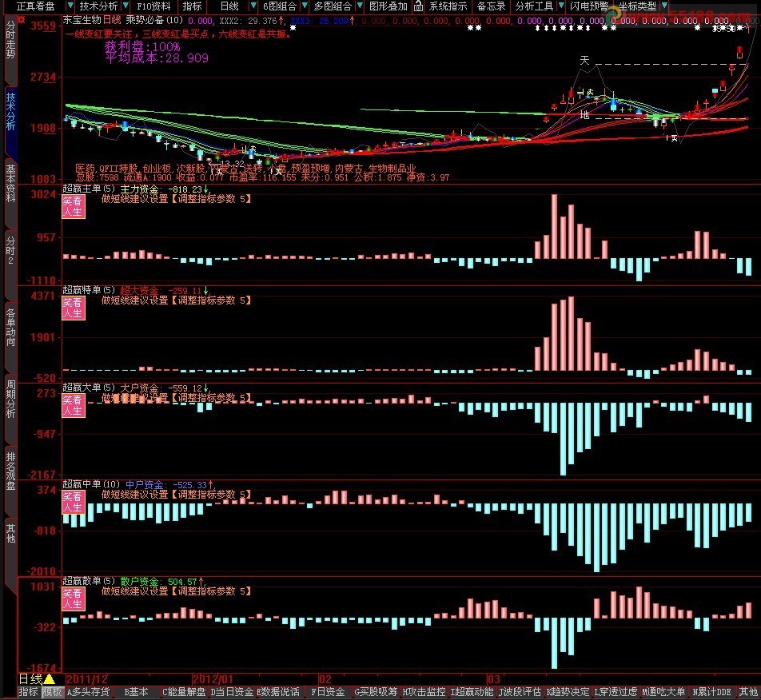The height and width of the screenshot is (700, 761).
Task: Open 6图组合 layout
Action: [280, 6]
